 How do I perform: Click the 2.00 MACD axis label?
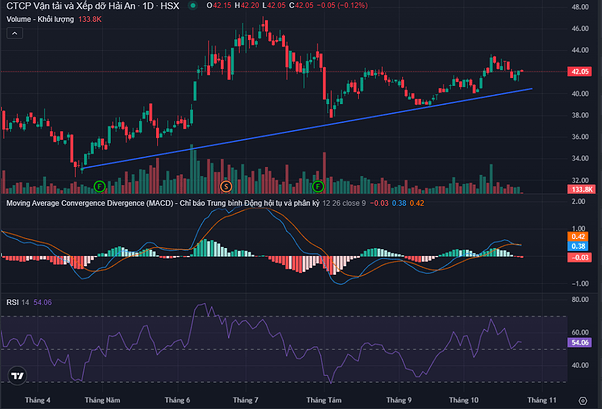coord(579,202)
